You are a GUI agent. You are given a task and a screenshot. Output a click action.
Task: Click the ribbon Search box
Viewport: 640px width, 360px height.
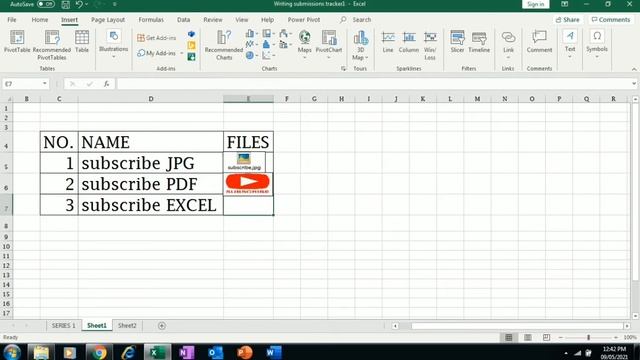click(362, 20)
